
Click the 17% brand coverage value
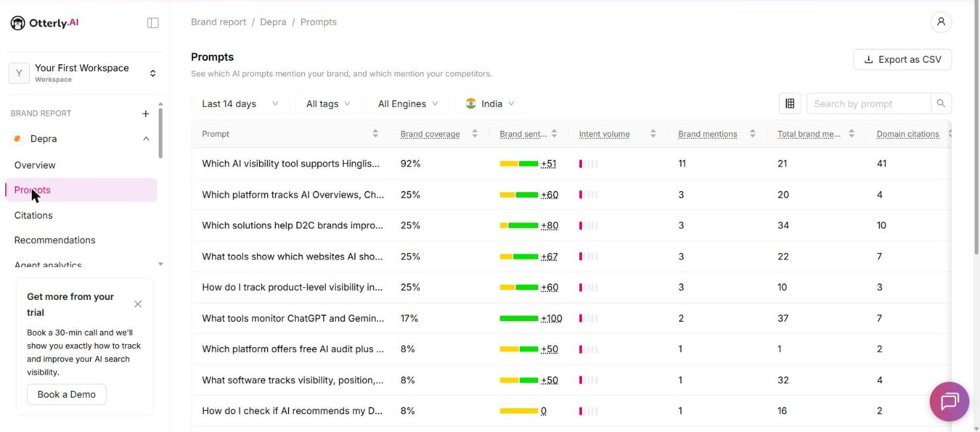(409, 318)
